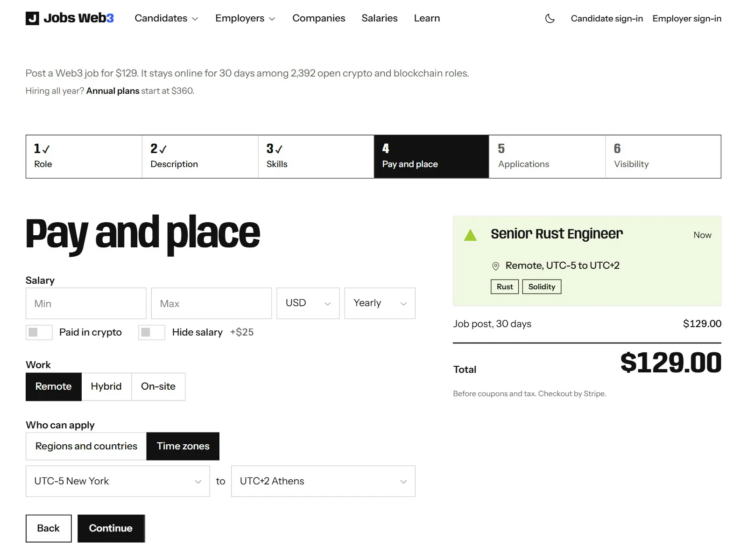Viewport: 747px width, 560px height.
Task: Open the UTC+2 Athens dropdown
Action: coord(323,481)
